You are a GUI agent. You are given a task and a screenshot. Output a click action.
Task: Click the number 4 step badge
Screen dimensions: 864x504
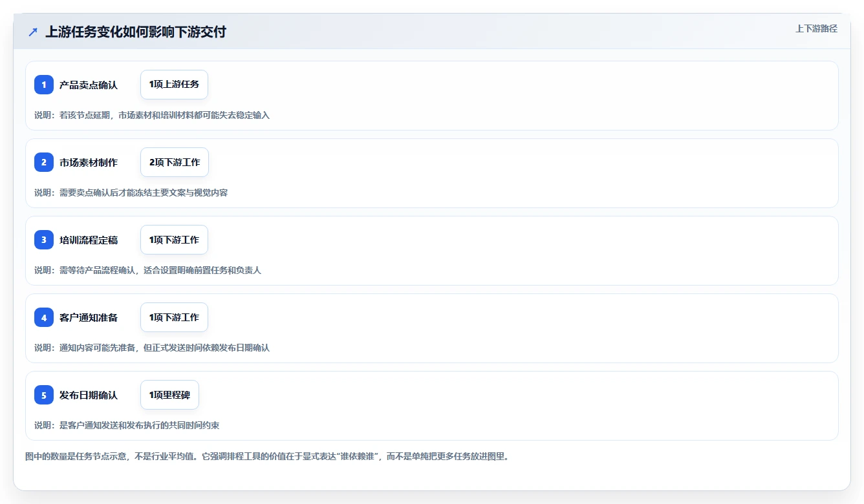pyautogui.click(x=44, y=317)
